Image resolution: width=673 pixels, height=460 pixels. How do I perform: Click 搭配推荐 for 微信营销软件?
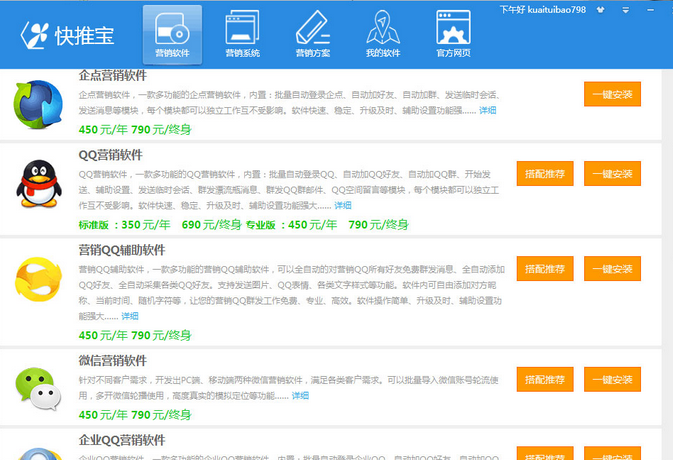[x=545, y=379]
